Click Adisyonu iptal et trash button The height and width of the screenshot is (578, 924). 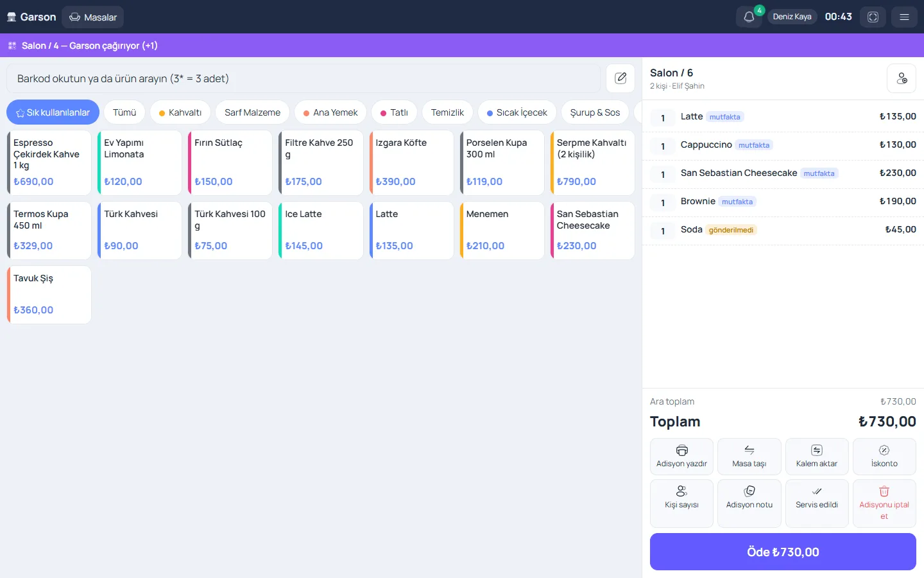click(x=884, y=504)
